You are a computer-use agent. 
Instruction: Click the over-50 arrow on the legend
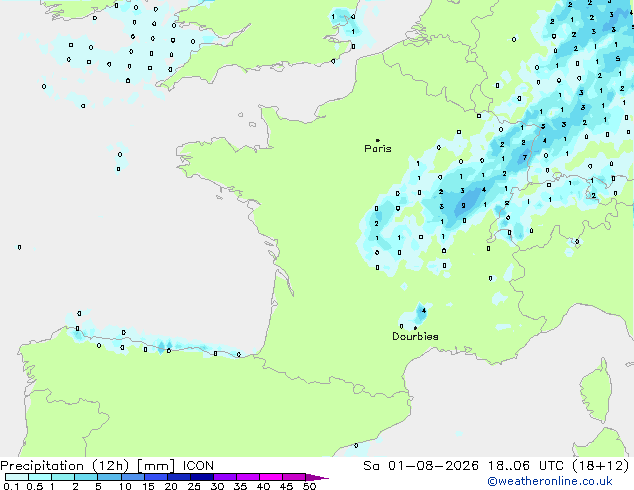click(317, 477)
